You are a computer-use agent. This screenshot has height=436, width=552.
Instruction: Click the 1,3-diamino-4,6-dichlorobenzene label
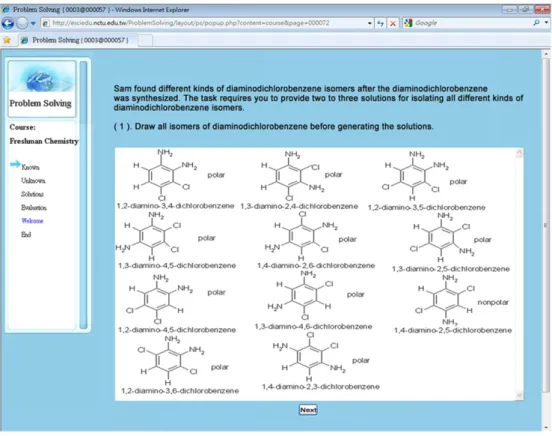click(313, 327)
